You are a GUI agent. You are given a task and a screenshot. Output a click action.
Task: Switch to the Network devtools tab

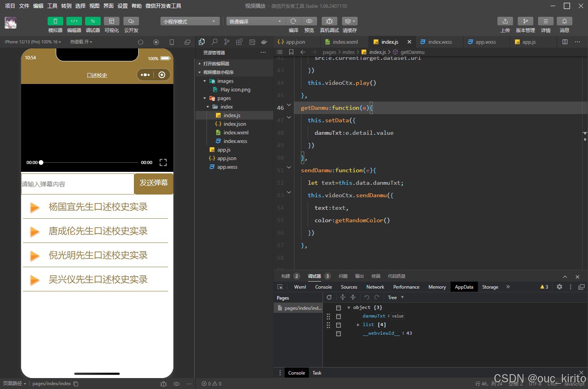coord(375,287)
